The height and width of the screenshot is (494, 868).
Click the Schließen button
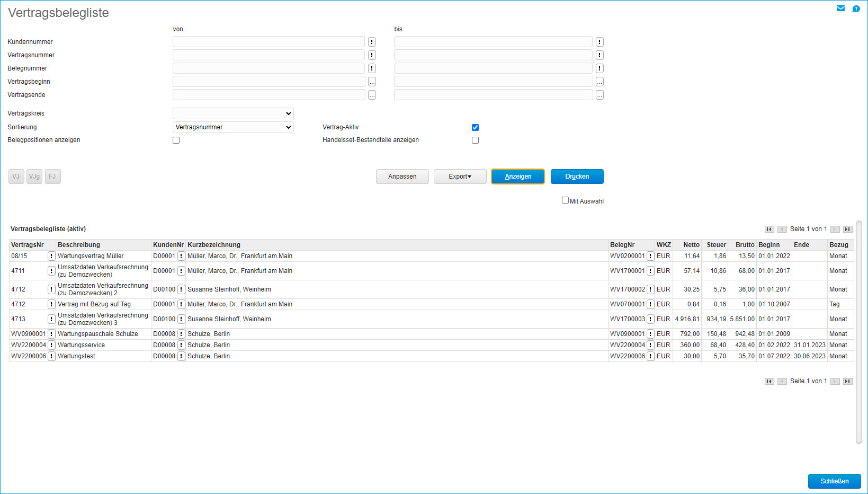point(834,481)
